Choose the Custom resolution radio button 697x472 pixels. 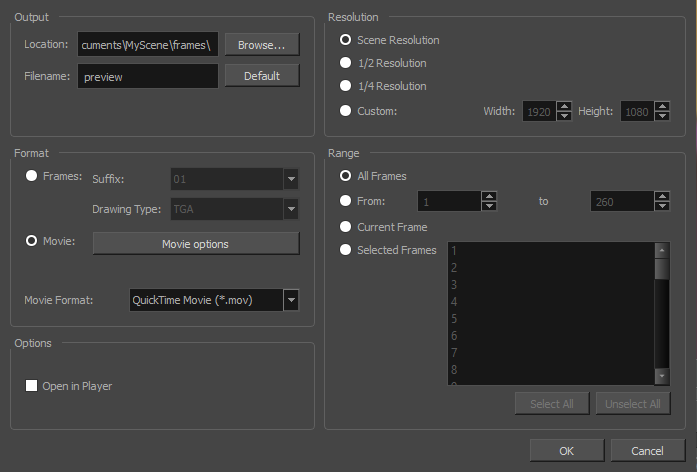[346, 111]
